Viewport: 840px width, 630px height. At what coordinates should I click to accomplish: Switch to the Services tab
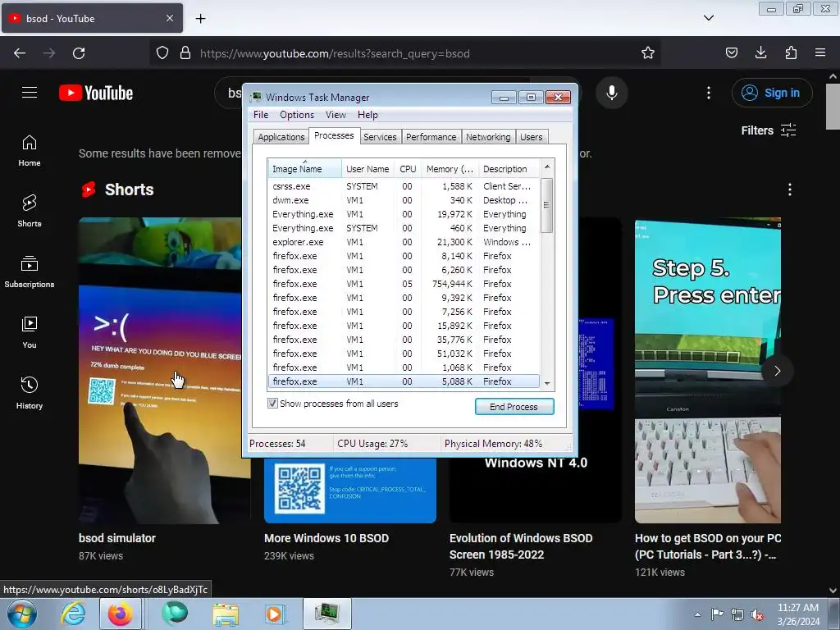click(x=380, y=137)
